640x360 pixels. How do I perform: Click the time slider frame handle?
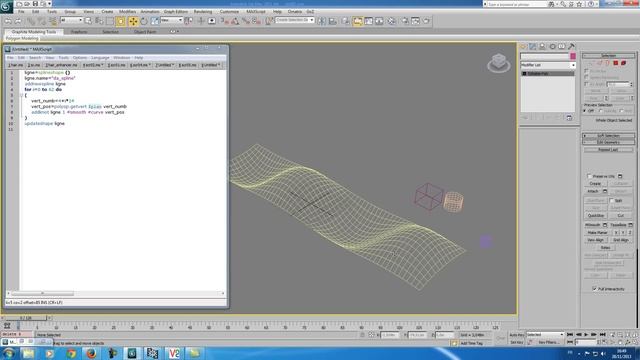coord(26,318)
